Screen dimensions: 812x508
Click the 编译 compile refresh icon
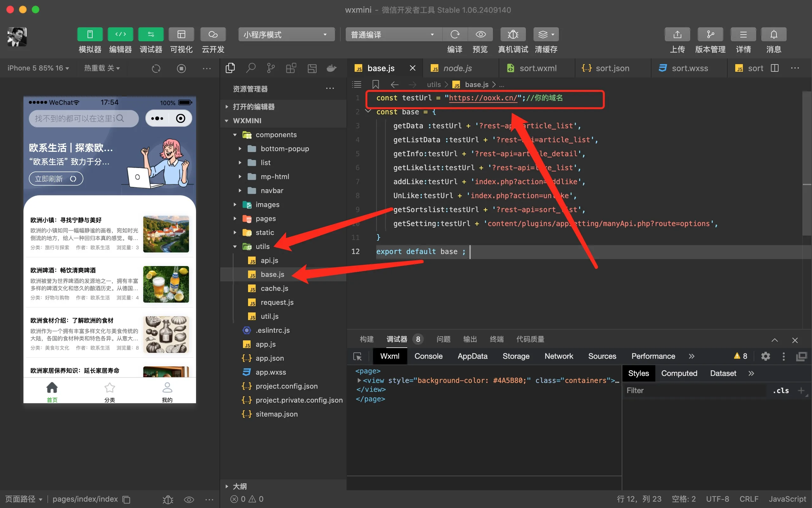coord(455,34)
